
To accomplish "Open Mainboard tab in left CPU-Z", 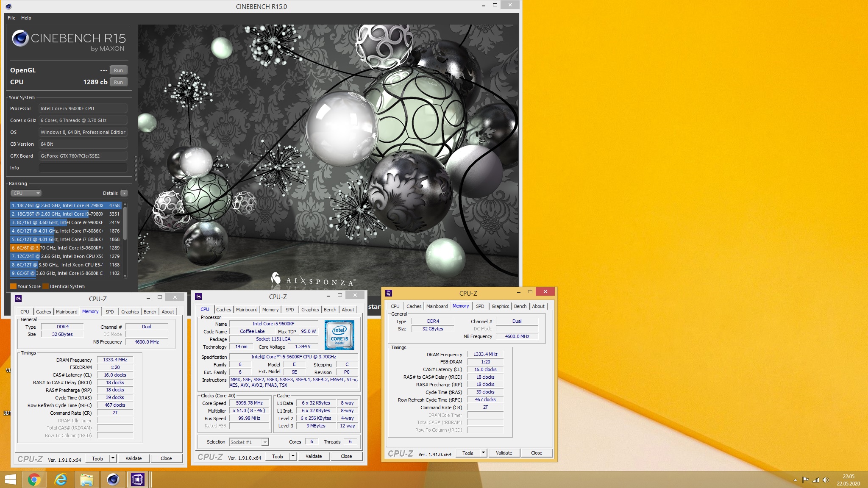I will (67, 312).
